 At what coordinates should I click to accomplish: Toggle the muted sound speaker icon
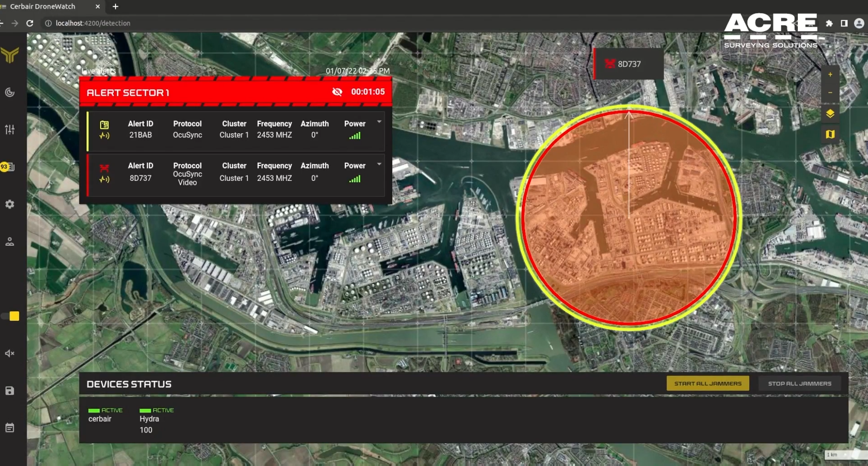pos(10,354)
